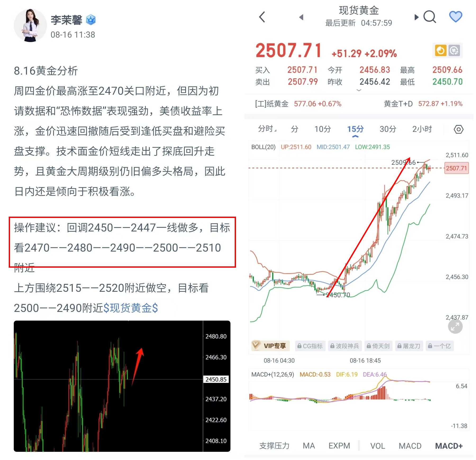Tap the back arrow icon
Image resolution: width=476 pixels, height=460 pixels.
point(262,17)
